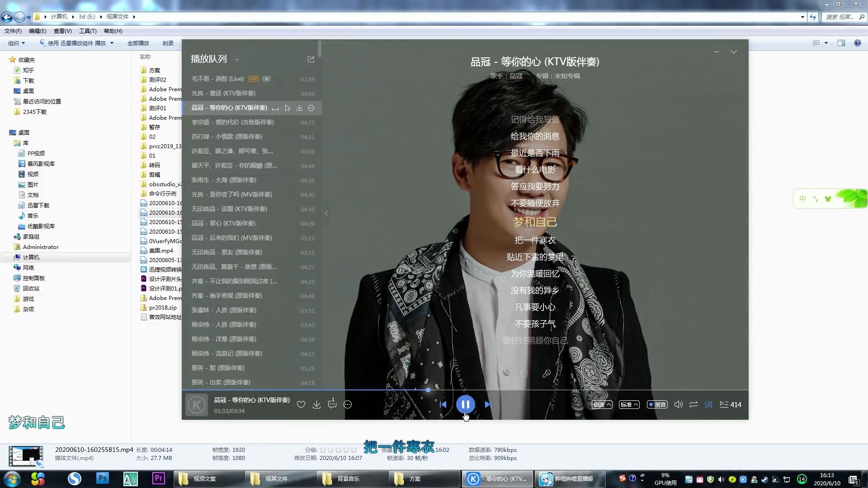
Task: Toggle the preview pane icon in Explorer
Action: [x=841, y=43]
